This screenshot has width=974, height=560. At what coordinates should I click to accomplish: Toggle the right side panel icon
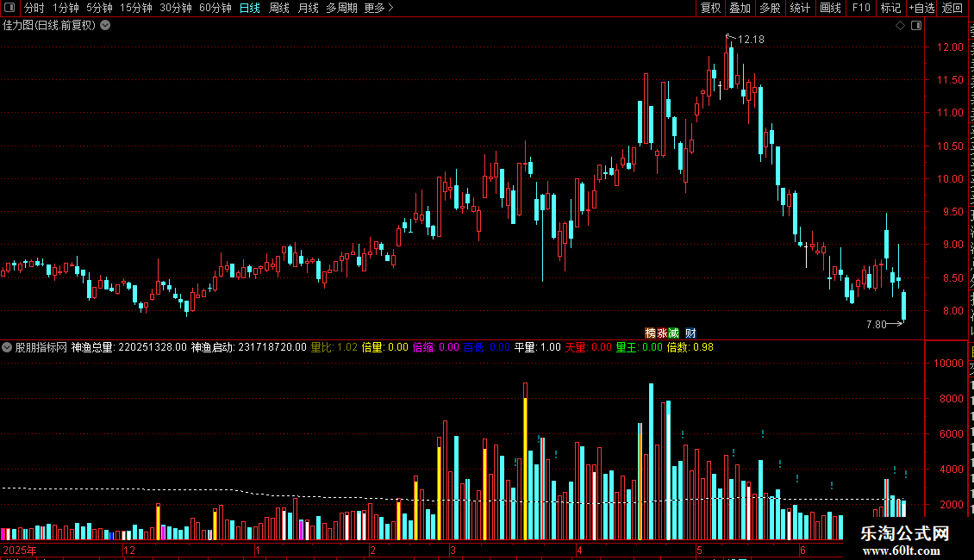[916, 26]
